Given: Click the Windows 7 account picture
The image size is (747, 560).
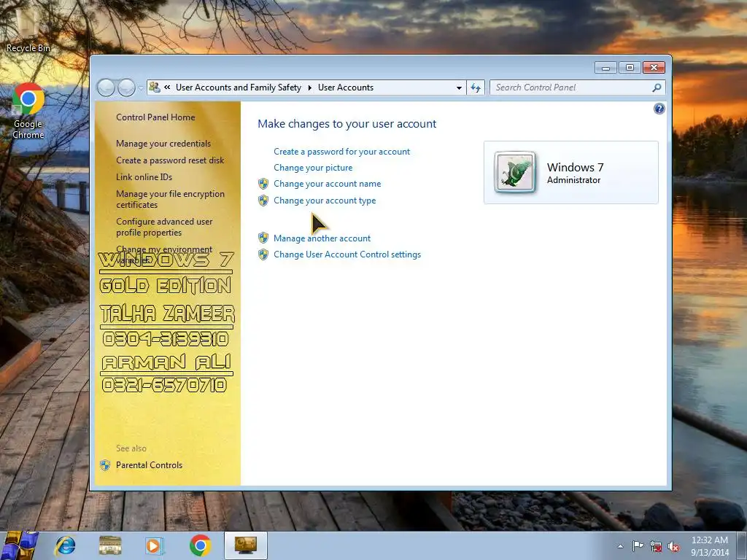Looking at the screenshot, I should 515,172.
